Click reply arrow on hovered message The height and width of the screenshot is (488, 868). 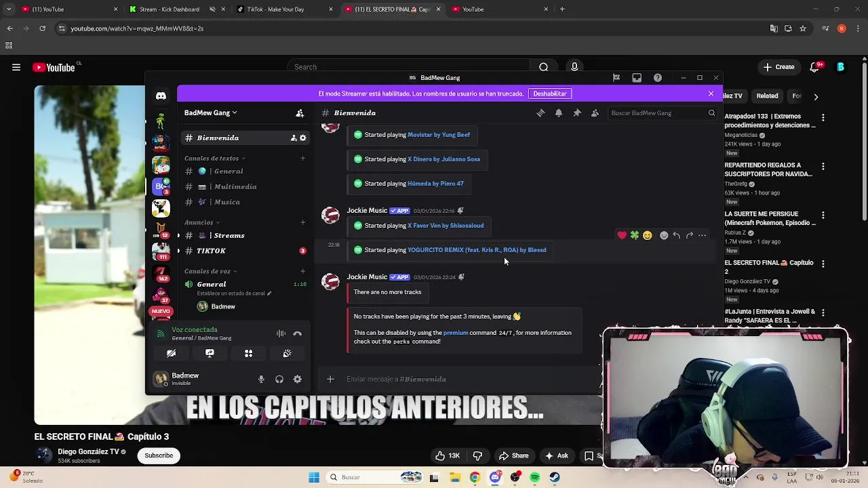click(676, 235)
